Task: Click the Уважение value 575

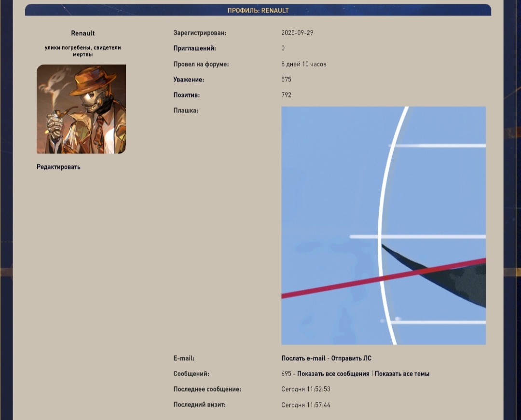Action: coord(286,80)
